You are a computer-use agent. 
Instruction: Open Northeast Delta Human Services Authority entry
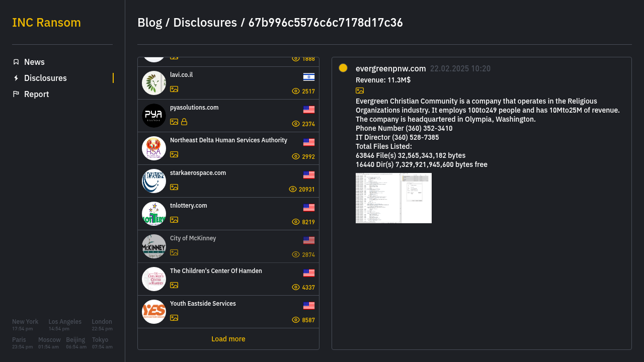click(228, 148)
